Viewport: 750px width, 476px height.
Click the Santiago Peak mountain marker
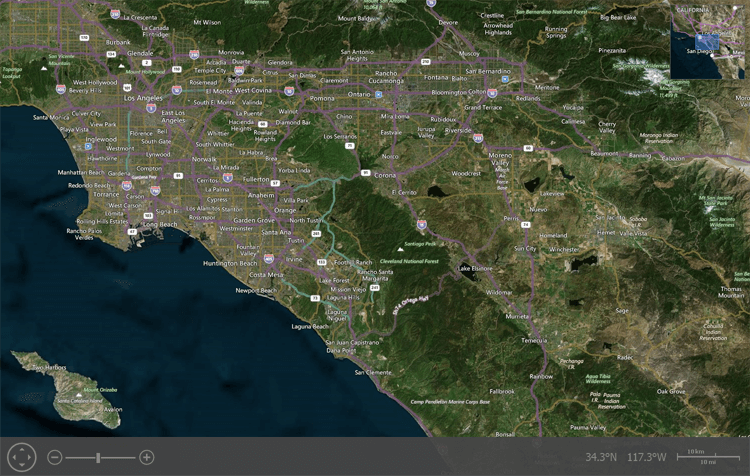pos(400,249)
